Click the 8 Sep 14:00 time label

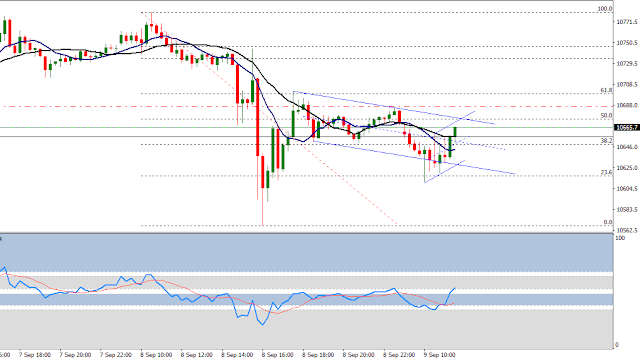237,355
